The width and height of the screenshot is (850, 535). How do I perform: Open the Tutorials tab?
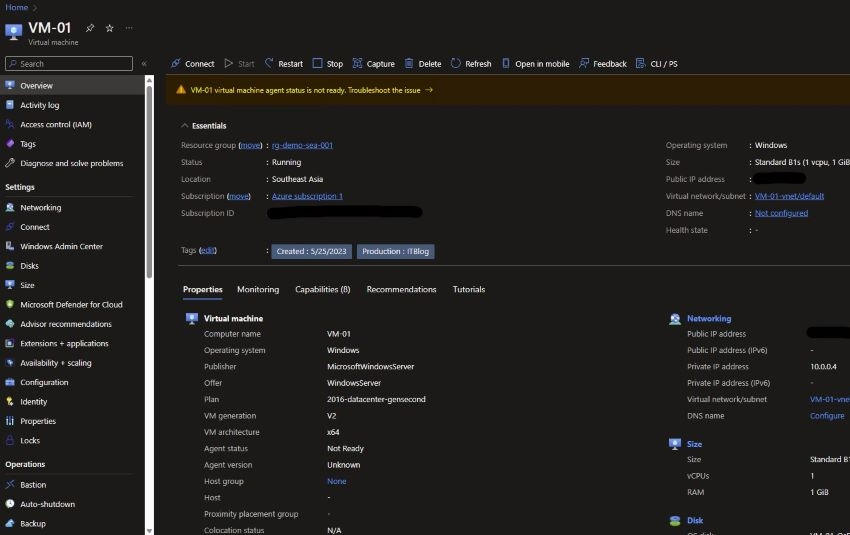(x=469, y=289)
